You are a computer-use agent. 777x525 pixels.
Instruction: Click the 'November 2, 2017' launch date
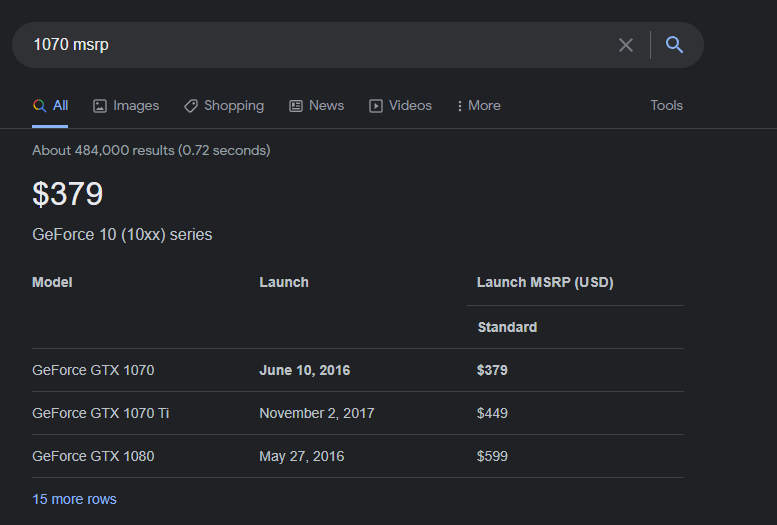click(x=317, y=413)
